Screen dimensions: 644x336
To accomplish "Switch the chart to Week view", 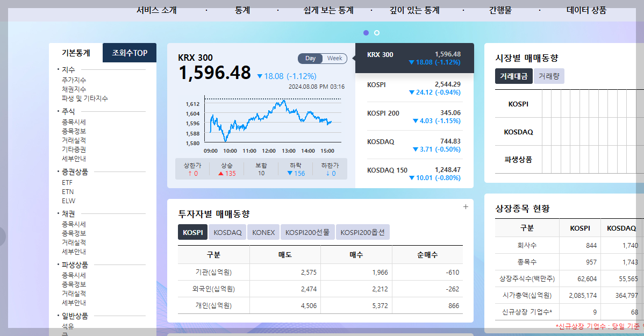I will pyautogui.click(x=335, y=58).
